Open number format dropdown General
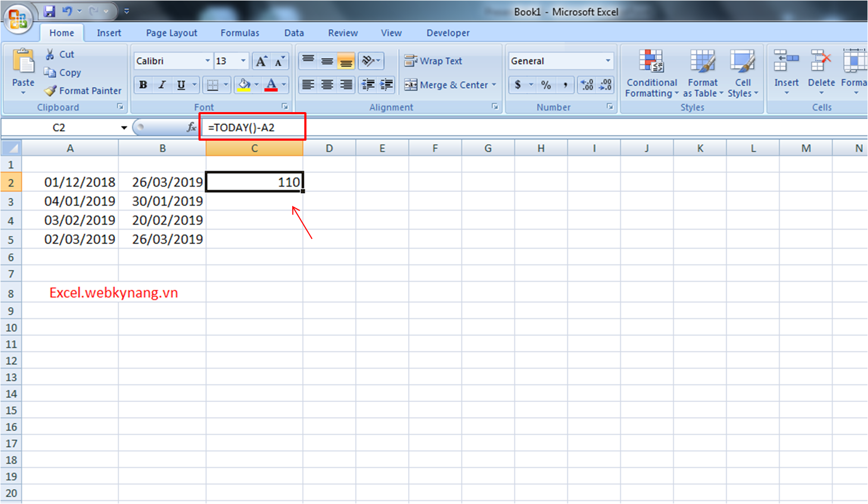 coord(608,61)
